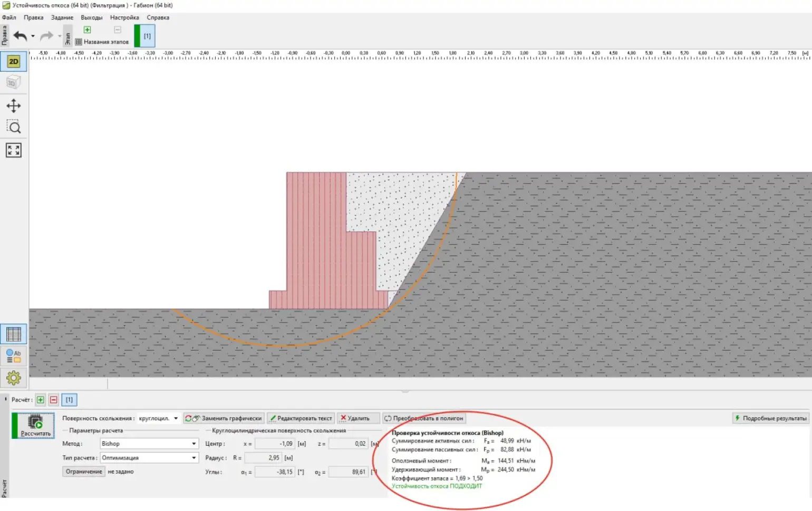
Task: Expand Тип расчета Оптимизация dropdown
Action: pos(149,458)
